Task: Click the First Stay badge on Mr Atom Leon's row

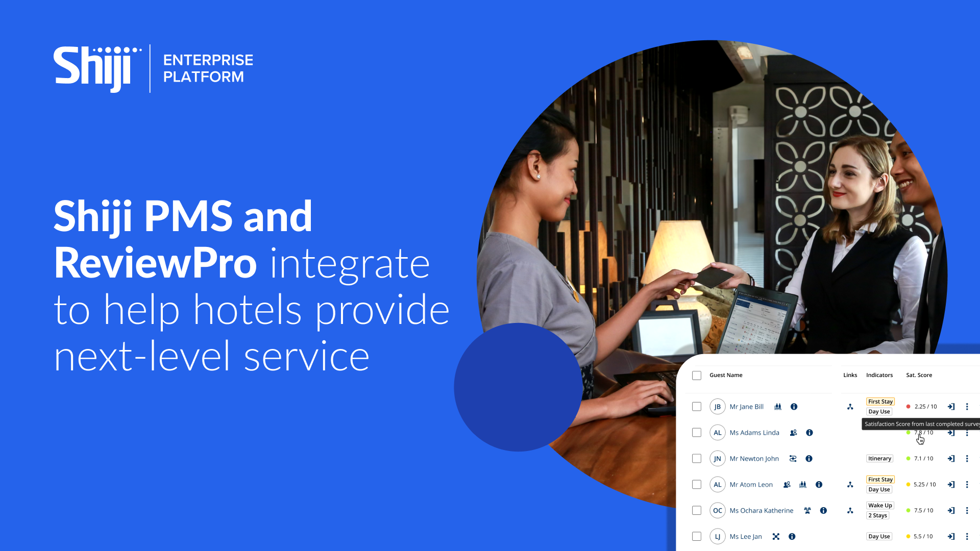Action: (880, 480)
